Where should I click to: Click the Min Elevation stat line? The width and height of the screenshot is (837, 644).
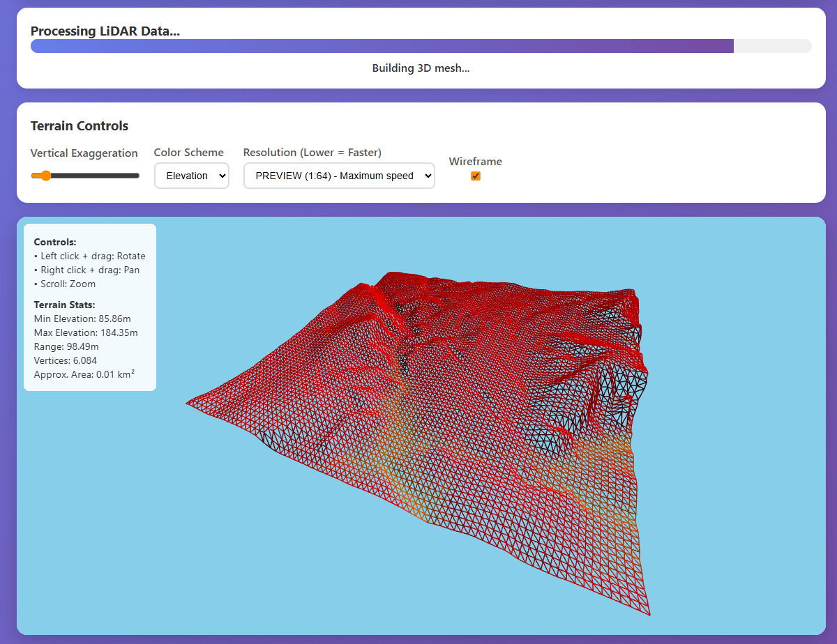click(x=82, y=319)
